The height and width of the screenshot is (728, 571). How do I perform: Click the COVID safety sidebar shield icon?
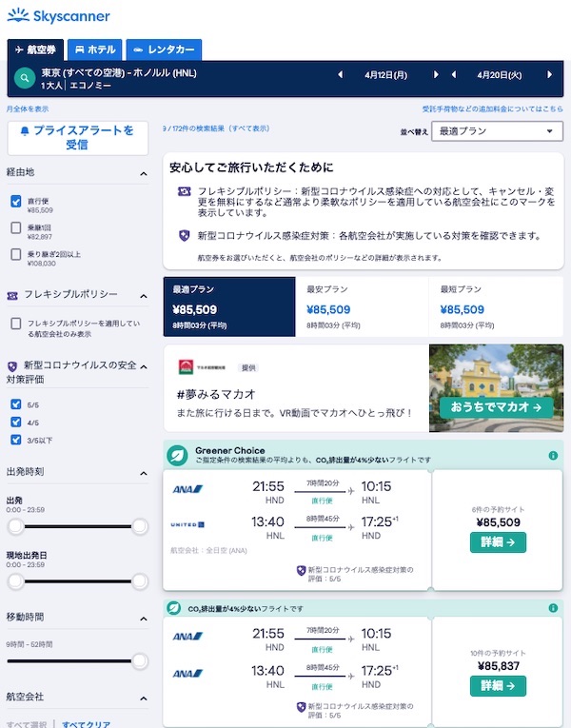click(12, 366)
